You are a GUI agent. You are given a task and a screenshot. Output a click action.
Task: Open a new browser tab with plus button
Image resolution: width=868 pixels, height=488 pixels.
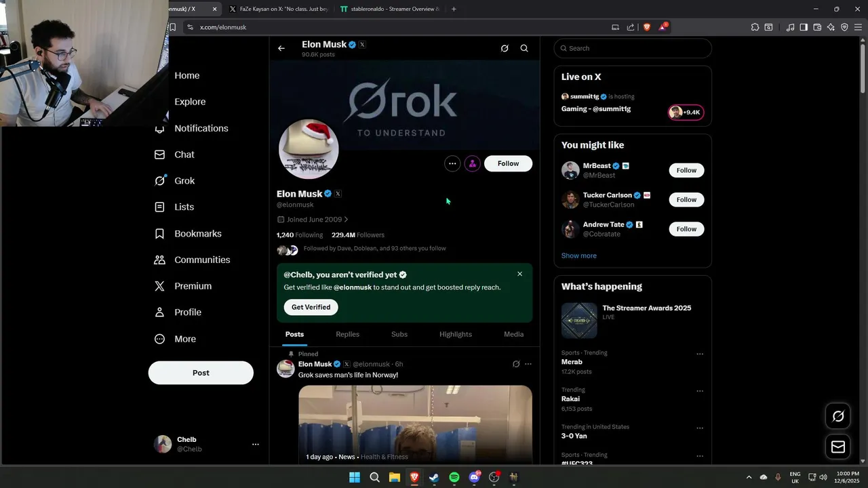click(454, 9)
